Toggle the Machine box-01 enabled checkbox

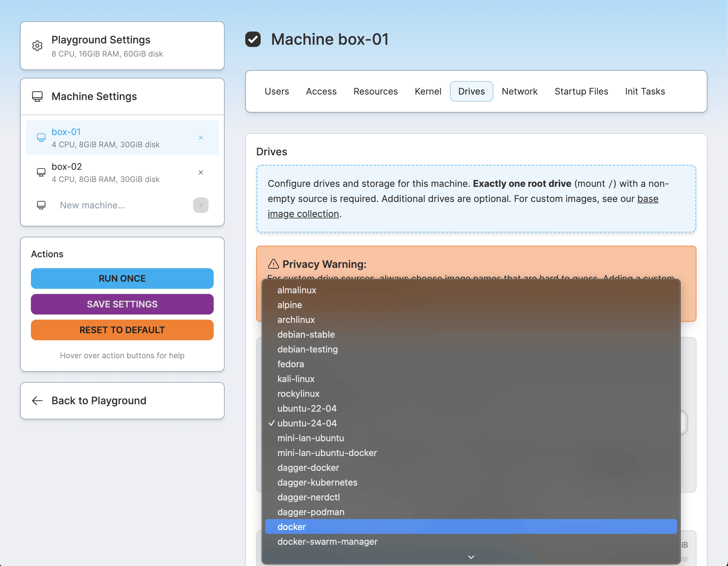coord(253,39)
